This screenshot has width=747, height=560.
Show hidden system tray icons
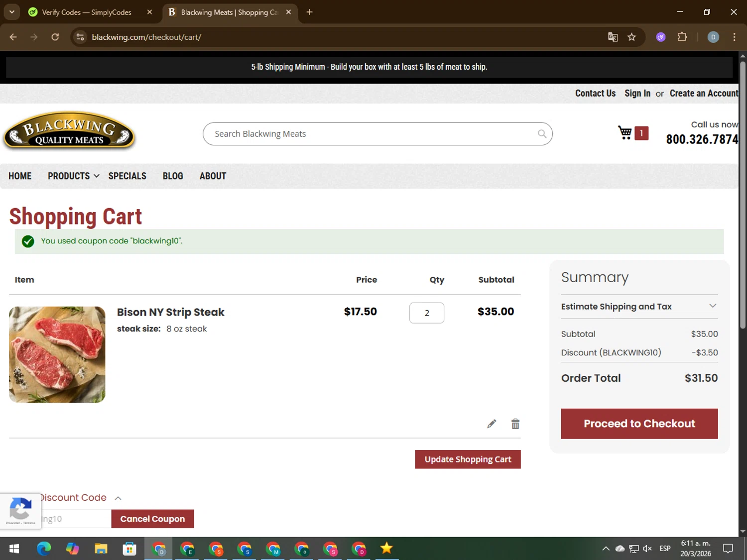point(606,549)
